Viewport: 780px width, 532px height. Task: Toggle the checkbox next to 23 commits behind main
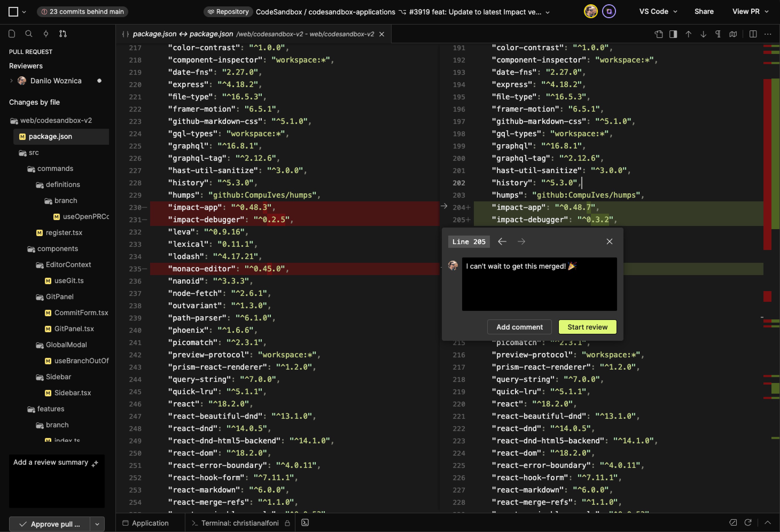coord(13,12)
